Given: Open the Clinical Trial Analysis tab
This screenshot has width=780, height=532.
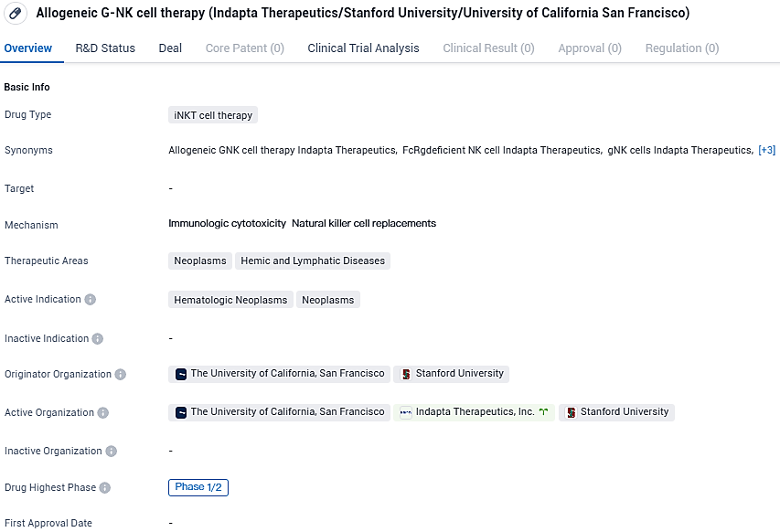Looking at the screenshot, I should [x=363, y=48].
